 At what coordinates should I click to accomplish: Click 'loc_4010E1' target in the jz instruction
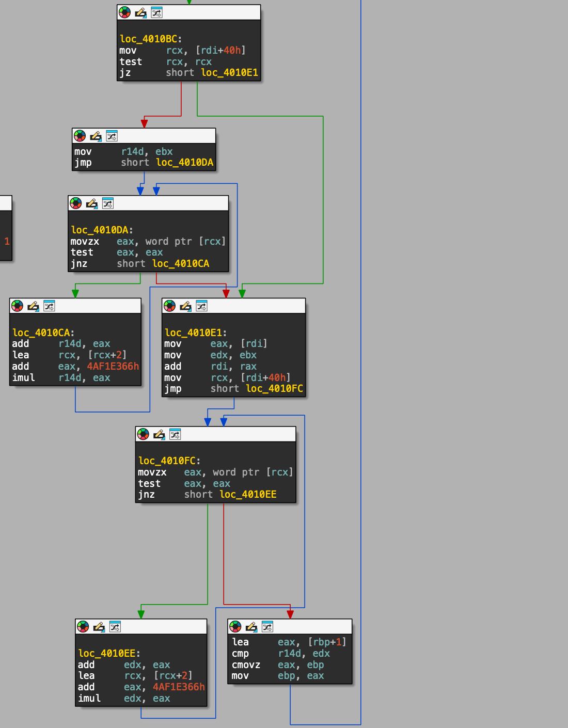(x=230, y=73)
